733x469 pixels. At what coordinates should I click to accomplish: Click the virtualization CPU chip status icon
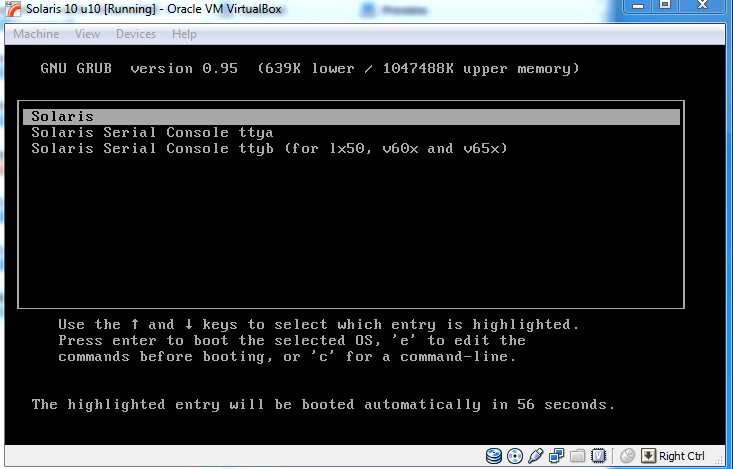(x=598, y=455)
